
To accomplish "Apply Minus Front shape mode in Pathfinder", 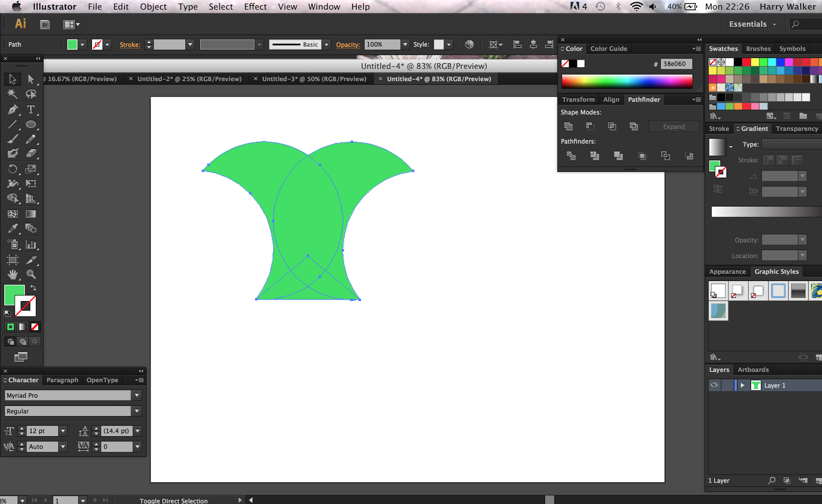I will (590, 126).
